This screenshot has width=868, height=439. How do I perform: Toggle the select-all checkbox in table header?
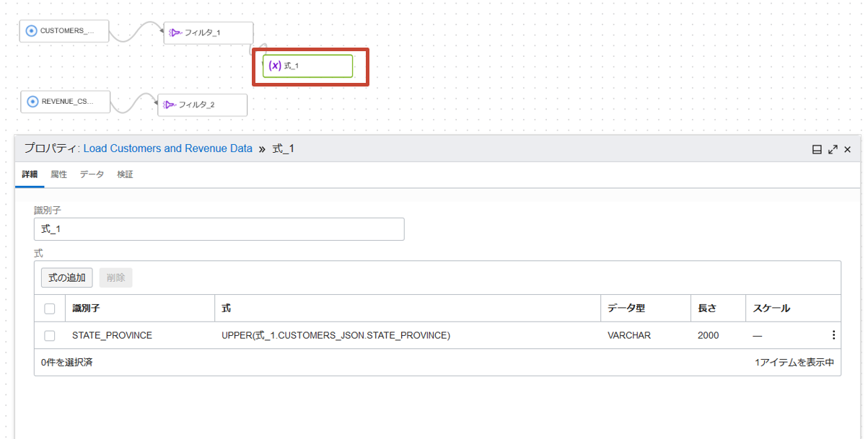pyautogui.click(x=50, y=309)
